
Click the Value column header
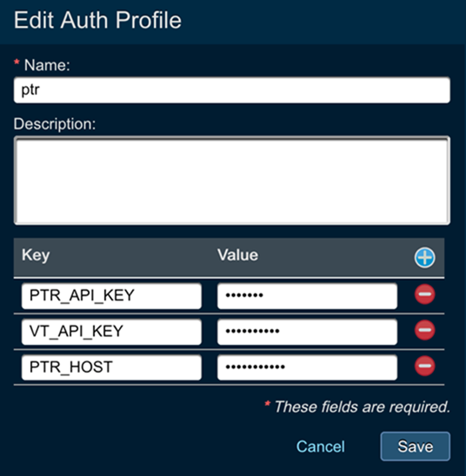(x=238, y=255)
